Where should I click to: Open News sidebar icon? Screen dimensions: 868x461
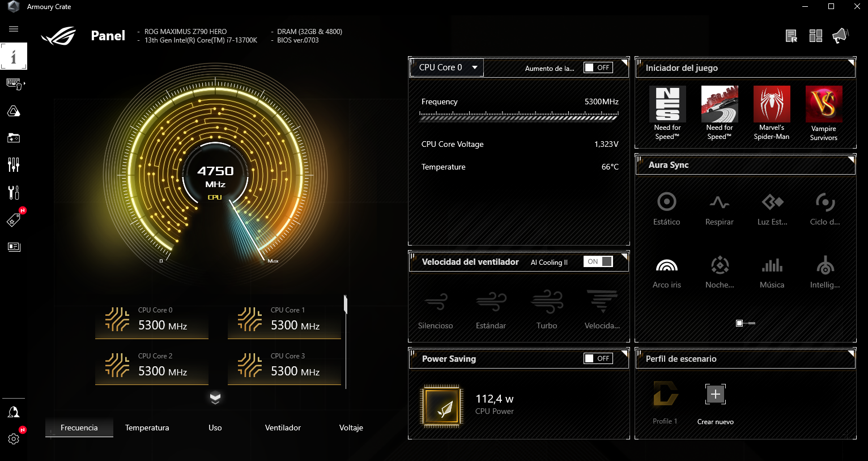pyautogui.click(x=14, y=247)
